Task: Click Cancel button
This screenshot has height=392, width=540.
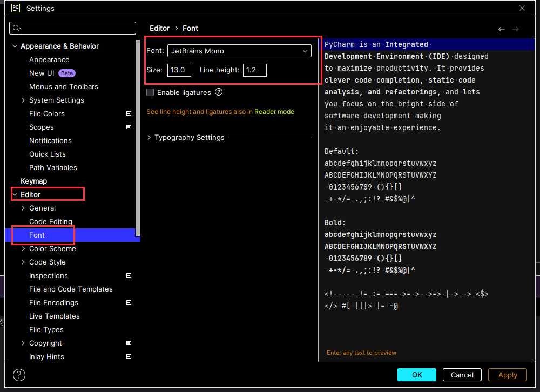Action: (x=462, y=375)
